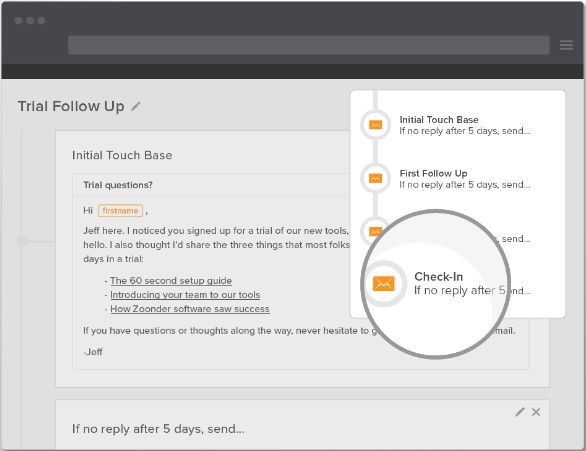
Task: Select the 'Check-In' step label
Action: (438, 277)
